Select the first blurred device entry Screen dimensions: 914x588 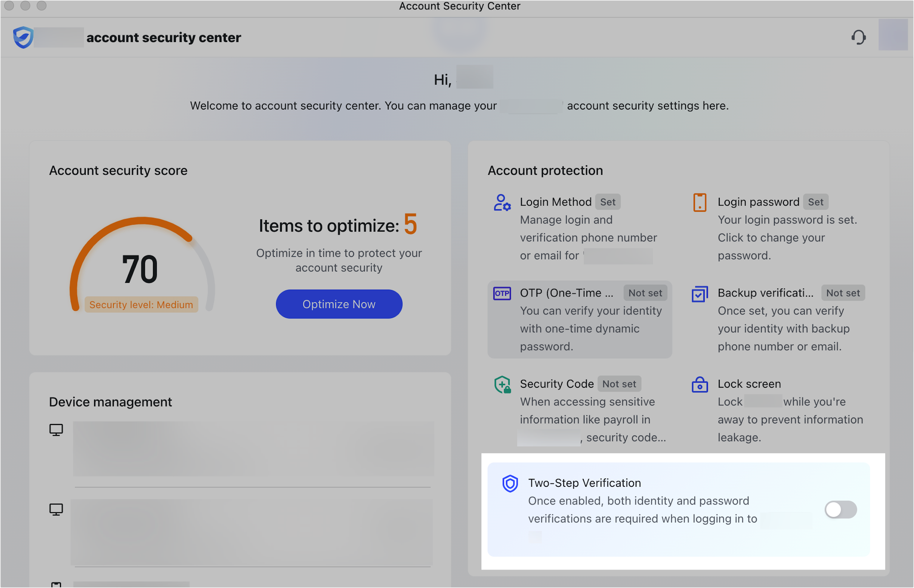coord(253,449)
